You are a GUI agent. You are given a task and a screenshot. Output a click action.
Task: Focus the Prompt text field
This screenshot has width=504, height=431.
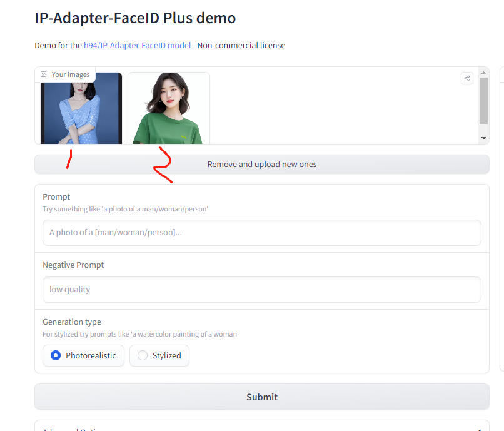[262, 233]
